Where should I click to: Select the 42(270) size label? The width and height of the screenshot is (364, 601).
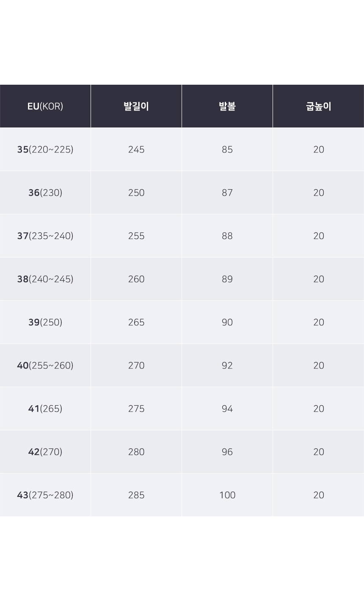45,452
